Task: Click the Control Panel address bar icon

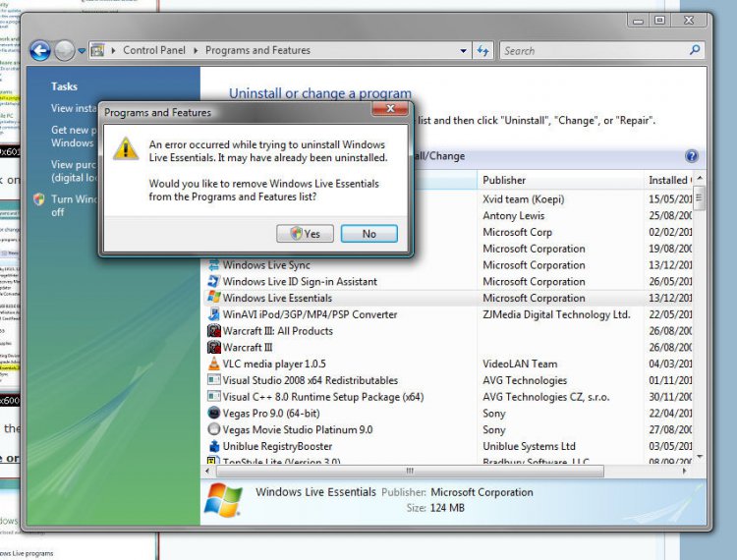Action: (x=97, y=50)
